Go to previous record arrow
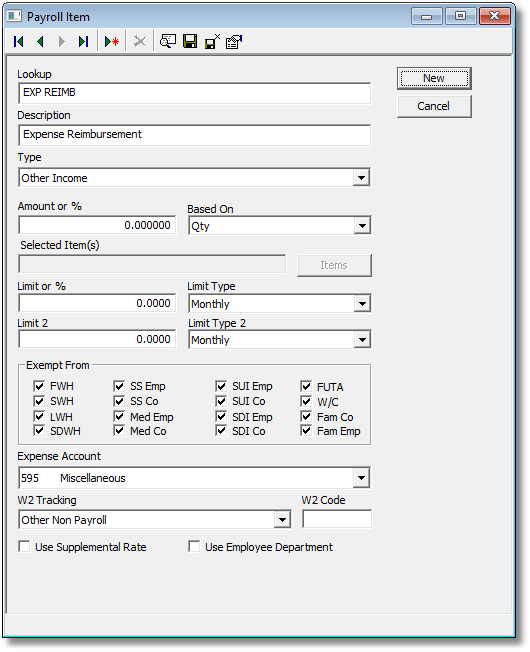The image size is (530, 652). pyautogui.click(x=40, y=42)
